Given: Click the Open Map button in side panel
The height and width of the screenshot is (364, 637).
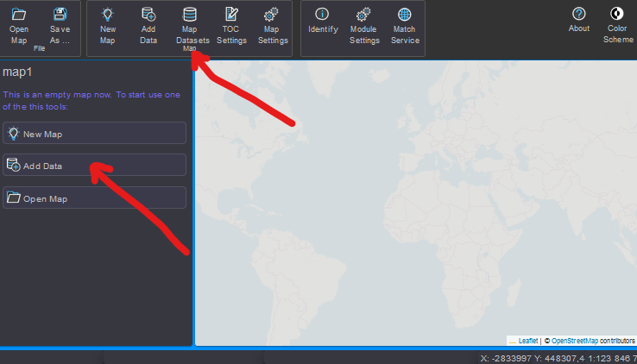Looking at the screenshot, I should click(x=94, y=198).
